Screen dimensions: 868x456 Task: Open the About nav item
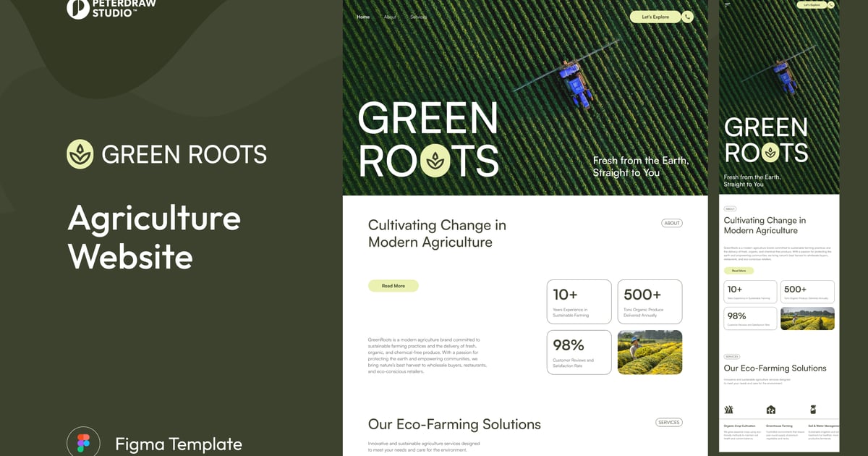click(390, 17)
